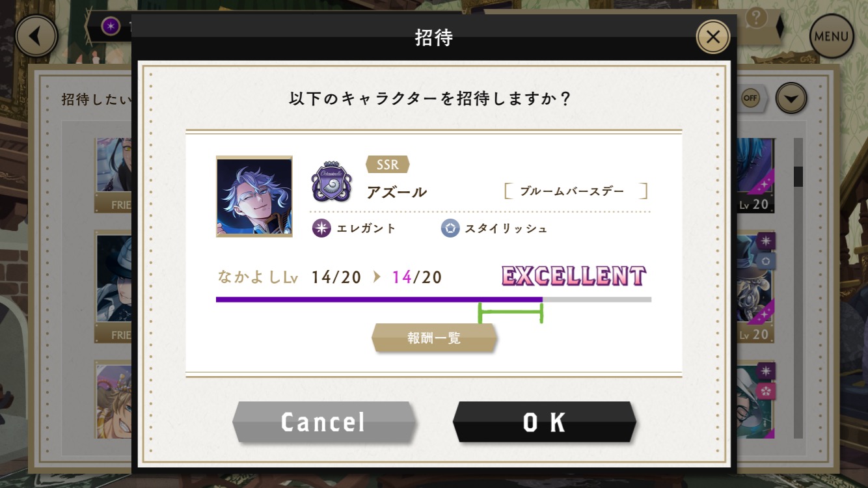The height and width of the screenshot is (488, 868).
Task: Click the SSR rarity badge
Action: click(x=387, y=165)
